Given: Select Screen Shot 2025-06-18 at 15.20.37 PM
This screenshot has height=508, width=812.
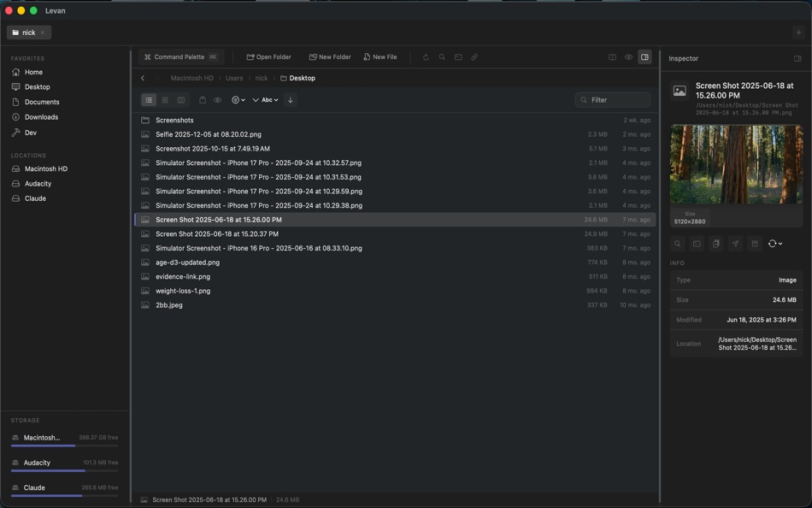Looking at the screenshot, I should pos(395,234).
